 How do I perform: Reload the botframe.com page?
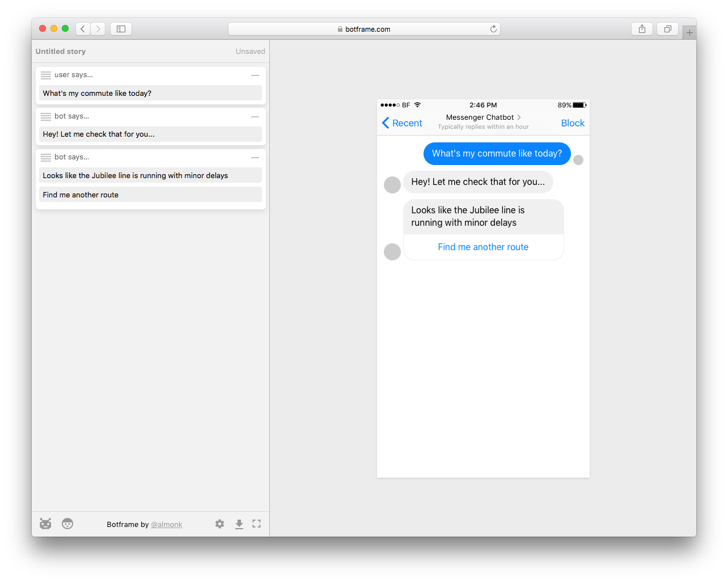(493, 29)
